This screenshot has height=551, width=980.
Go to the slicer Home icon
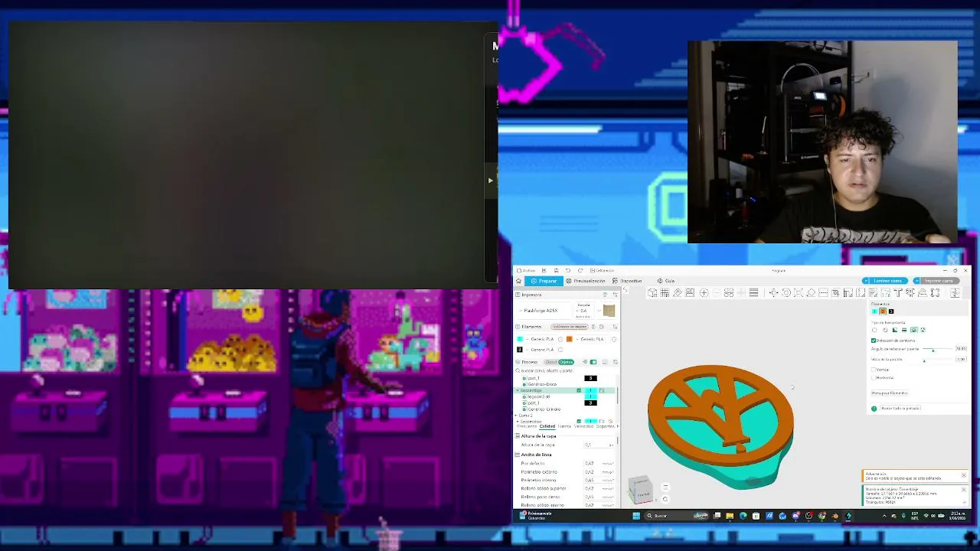coord(518,281)
